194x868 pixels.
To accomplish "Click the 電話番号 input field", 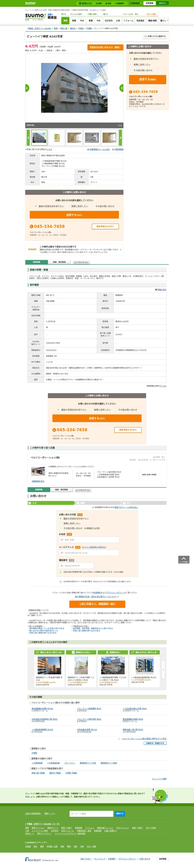I will [x=76, y=565].
